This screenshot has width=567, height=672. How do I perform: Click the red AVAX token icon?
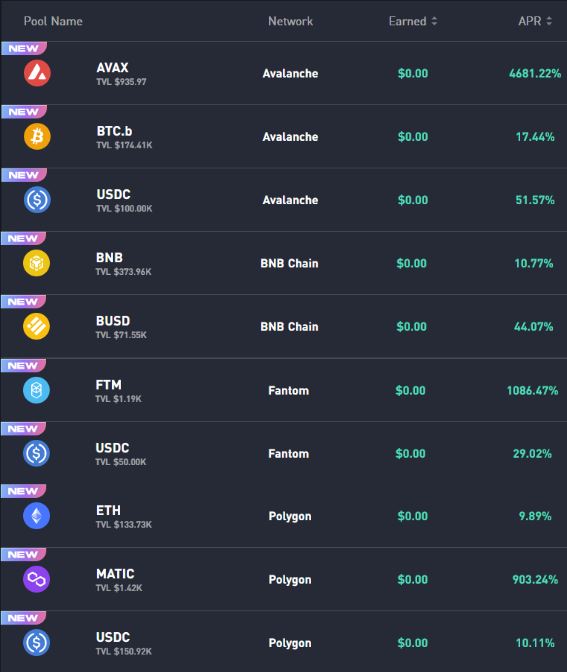click(37, 73)
